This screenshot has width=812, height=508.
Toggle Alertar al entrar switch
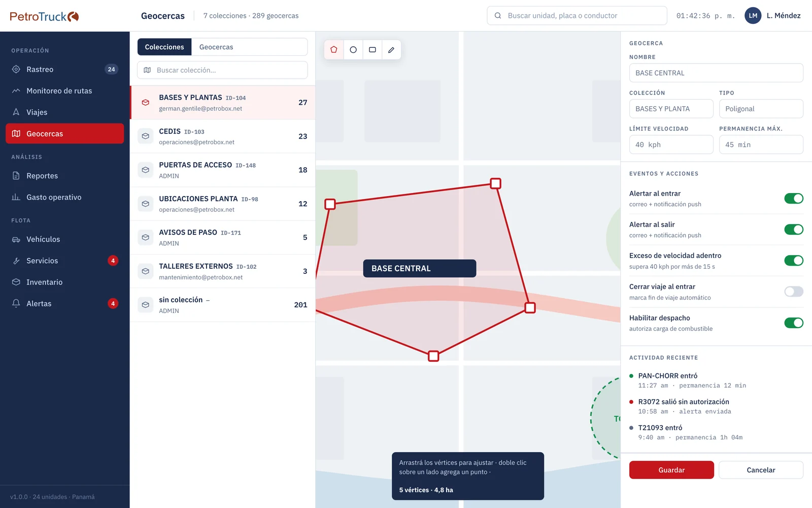tap(794, 199)
